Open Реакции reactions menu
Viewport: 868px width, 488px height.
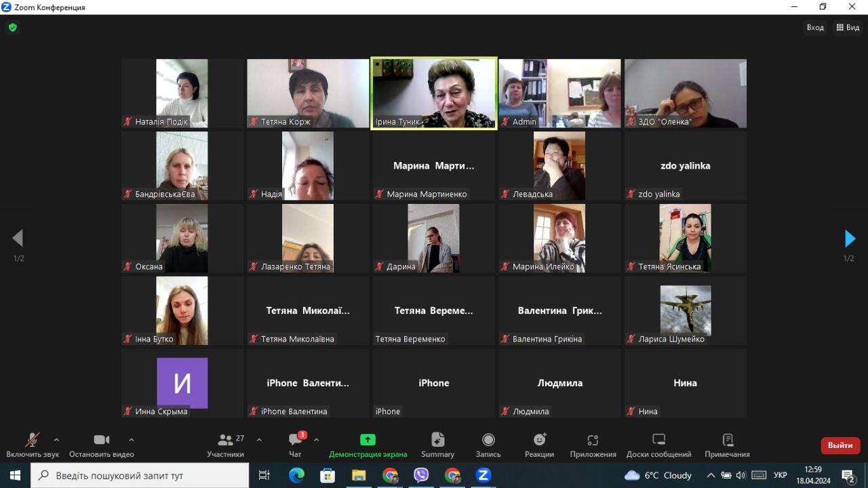(539, 445)
